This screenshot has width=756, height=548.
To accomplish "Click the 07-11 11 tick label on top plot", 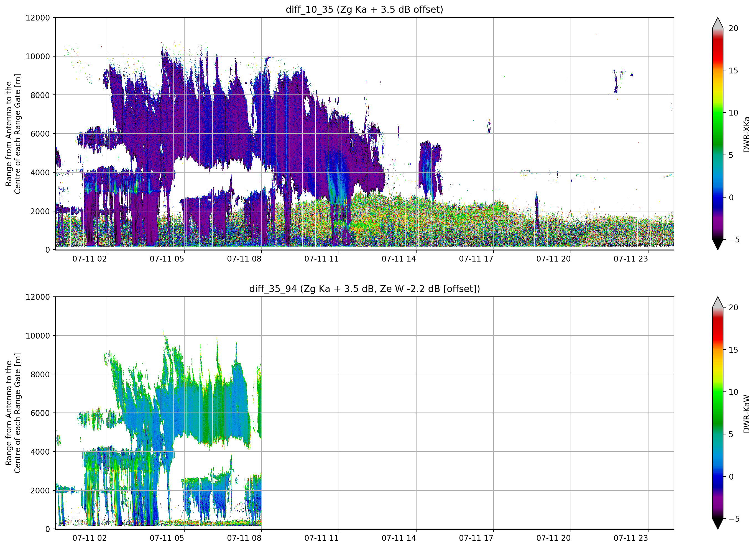I will (x=321, y=259).
